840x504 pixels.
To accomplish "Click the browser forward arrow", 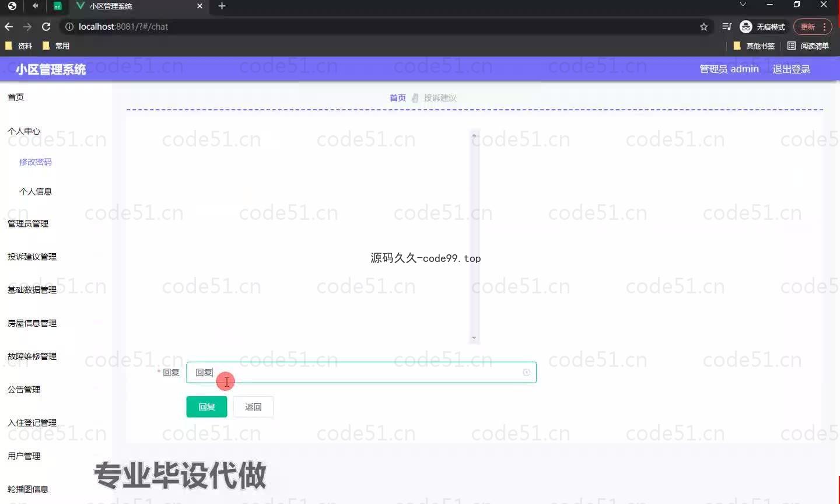I will 27,27.
